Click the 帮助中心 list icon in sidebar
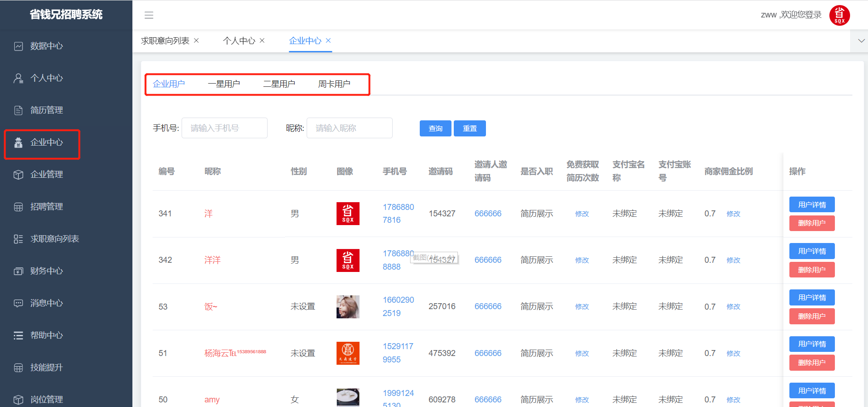The width and height of the screenshot is (868, 407). click(18, 335)
